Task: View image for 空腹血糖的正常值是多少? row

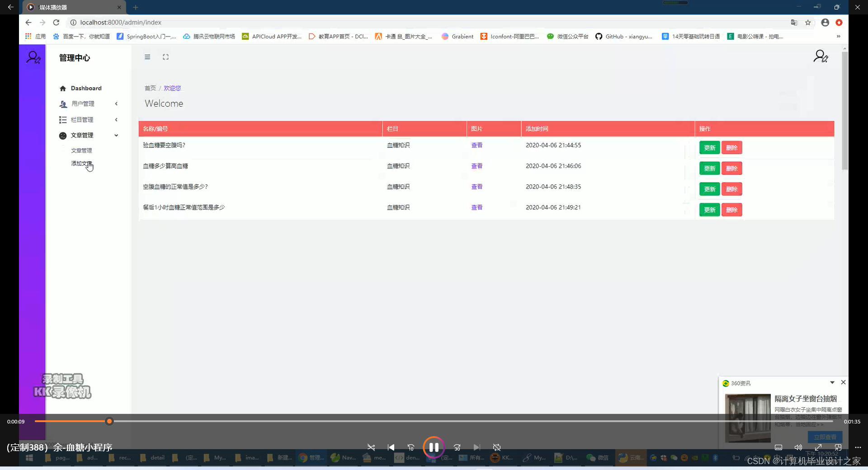Action: (477, 187)
